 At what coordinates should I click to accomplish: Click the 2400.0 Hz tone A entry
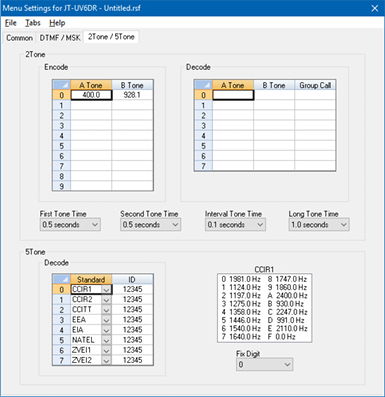click(287, 295)
